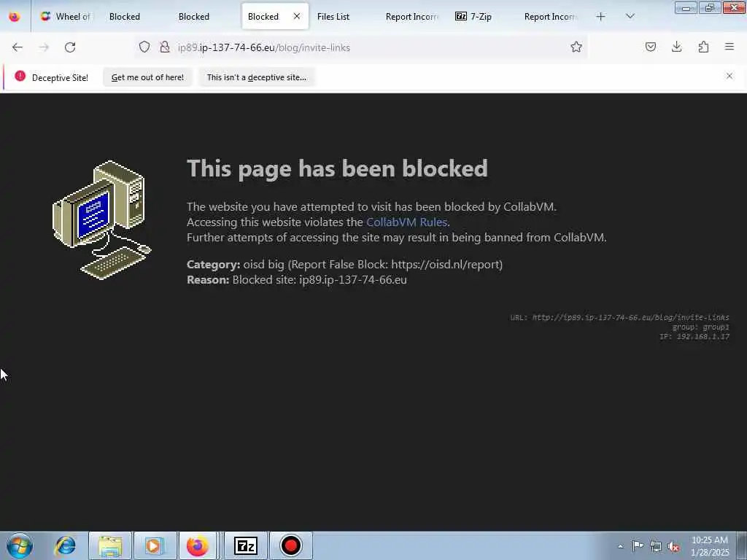The image size is (747, 560).
Task: Launch Internet Explorer from taskbar
Action: pyautogui.click(x=65, y=545)
